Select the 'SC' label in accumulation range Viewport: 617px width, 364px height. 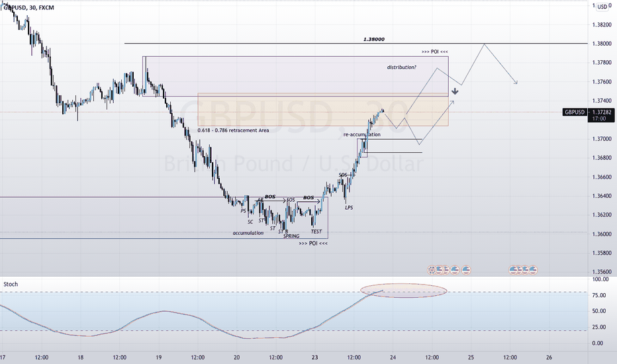coord(250,222)
